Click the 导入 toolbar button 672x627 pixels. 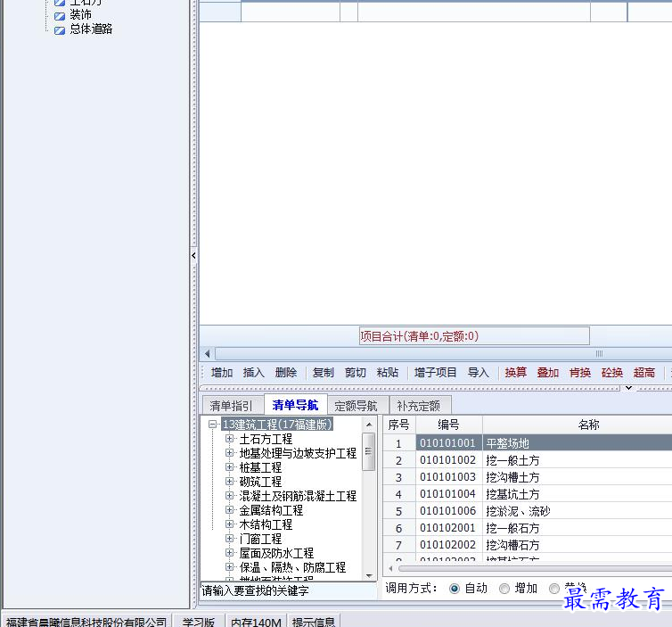[x=479, y=372]
